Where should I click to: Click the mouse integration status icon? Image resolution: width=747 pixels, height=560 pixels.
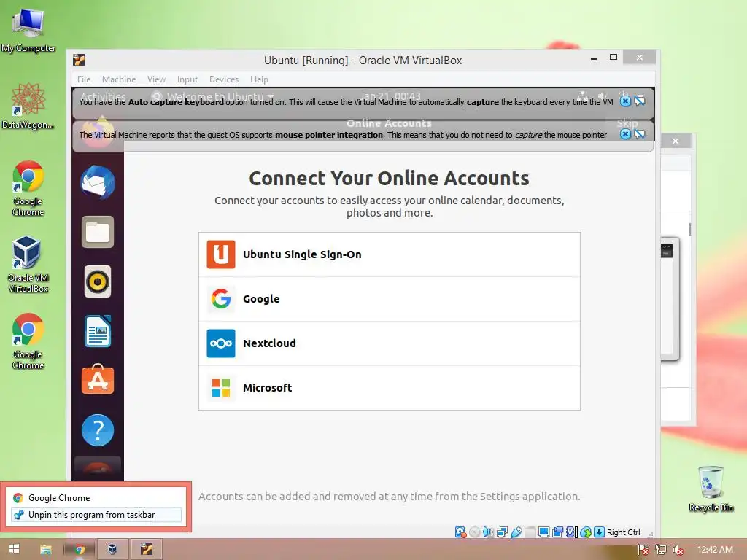(586, 532)
